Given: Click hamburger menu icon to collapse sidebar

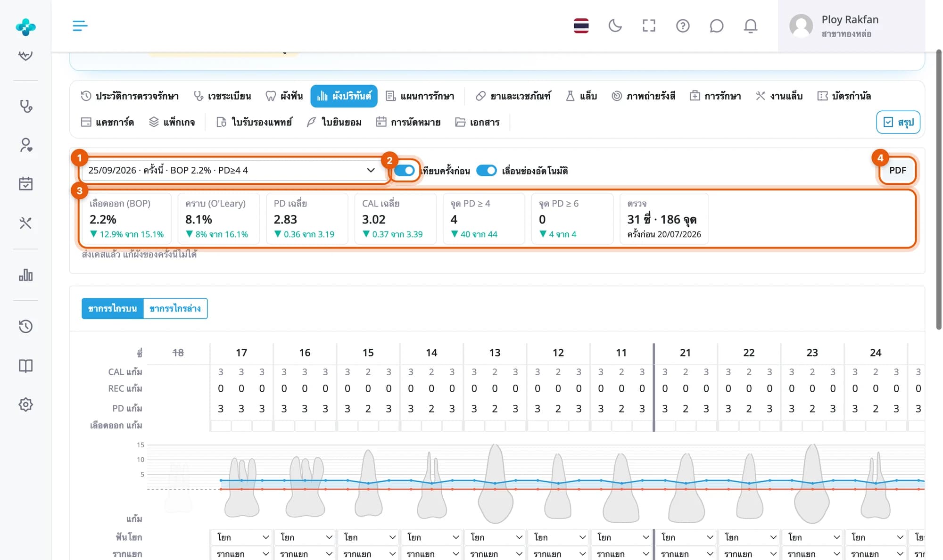Looking at the screenshot, I should [80, 25].
